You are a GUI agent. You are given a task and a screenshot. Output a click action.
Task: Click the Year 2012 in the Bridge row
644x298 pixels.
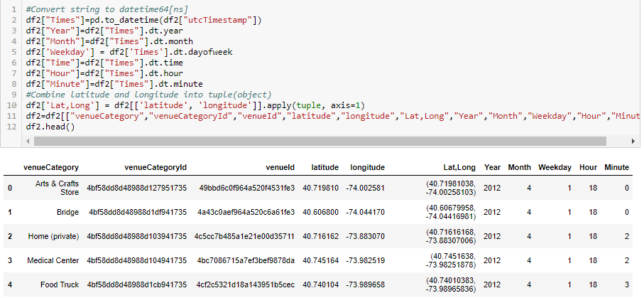492,213
